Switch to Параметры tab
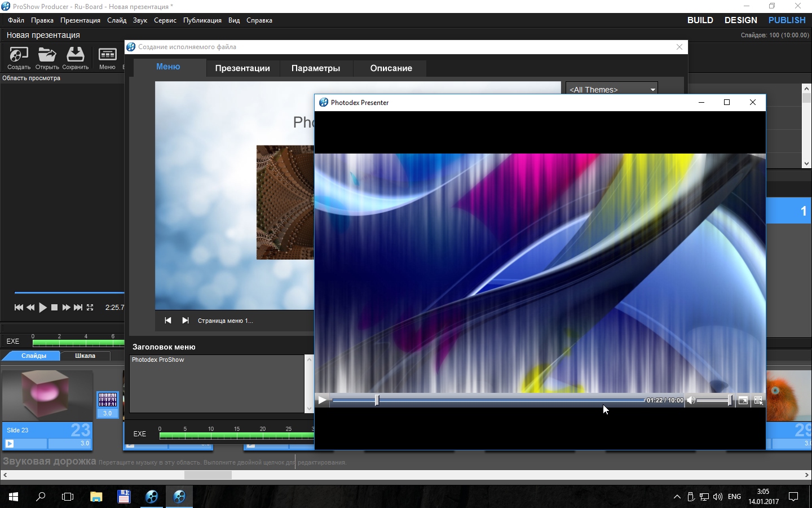812x508 pixels. [x=316, y=68]
